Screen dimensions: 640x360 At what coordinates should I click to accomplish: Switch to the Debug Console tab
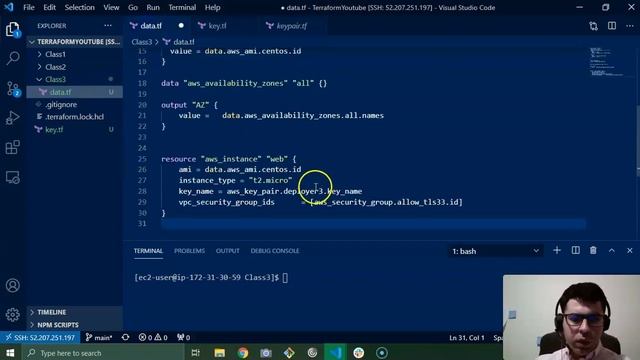pos(275,251)
